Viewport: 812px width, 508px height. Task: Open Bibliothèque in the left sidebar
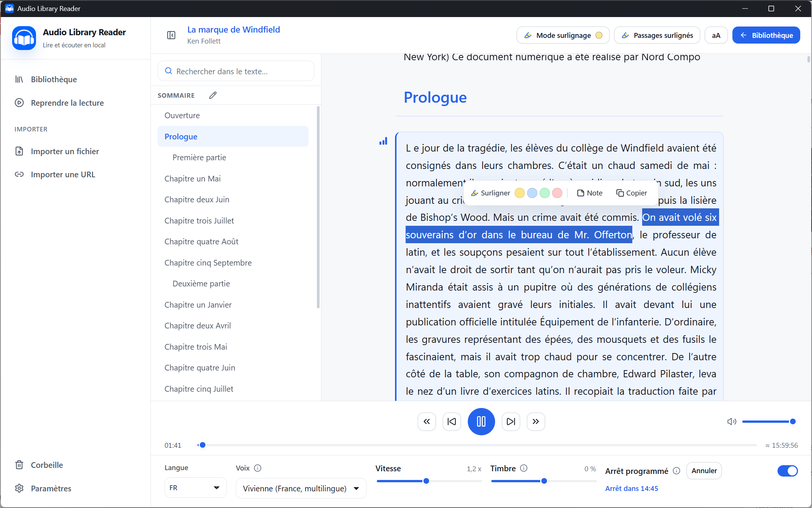point(46,80)
